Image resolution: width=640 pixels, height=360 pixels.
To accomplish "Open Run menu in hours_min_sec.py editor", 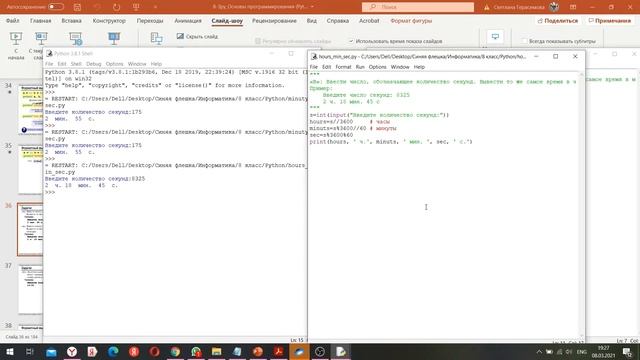I will [x=360, y=67].
